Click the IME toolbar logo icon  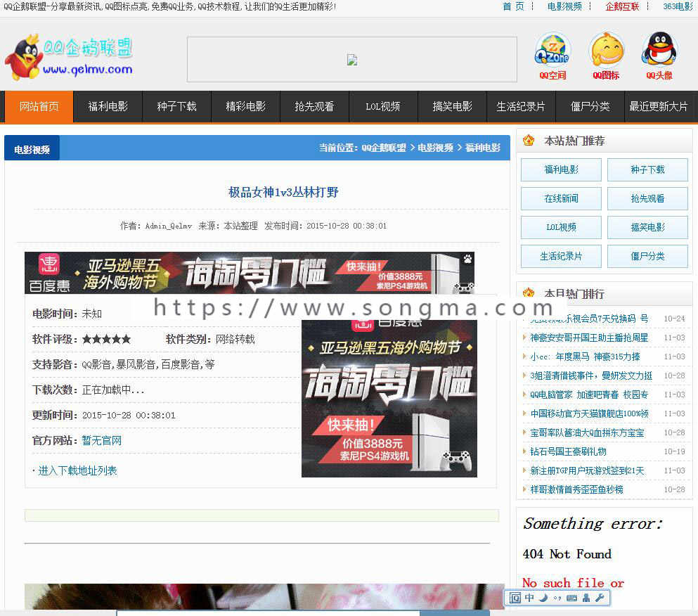(515, 598)
